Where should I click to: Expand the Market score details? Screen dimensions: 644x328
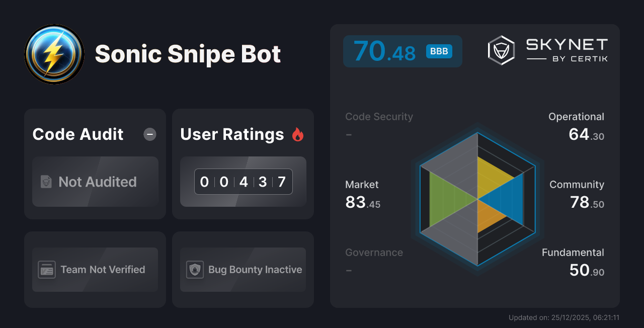pos(363,194)
